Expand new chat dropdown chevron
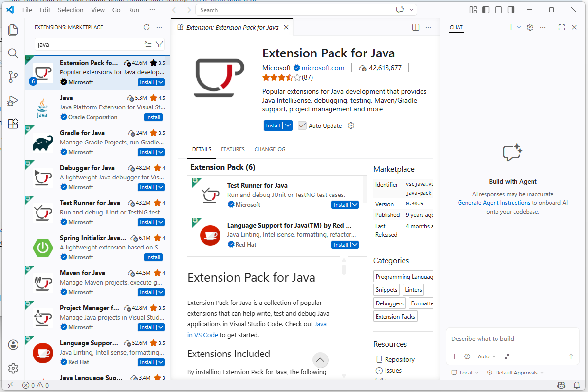Viewport: 588px width, 392px height. pos(519,27)
